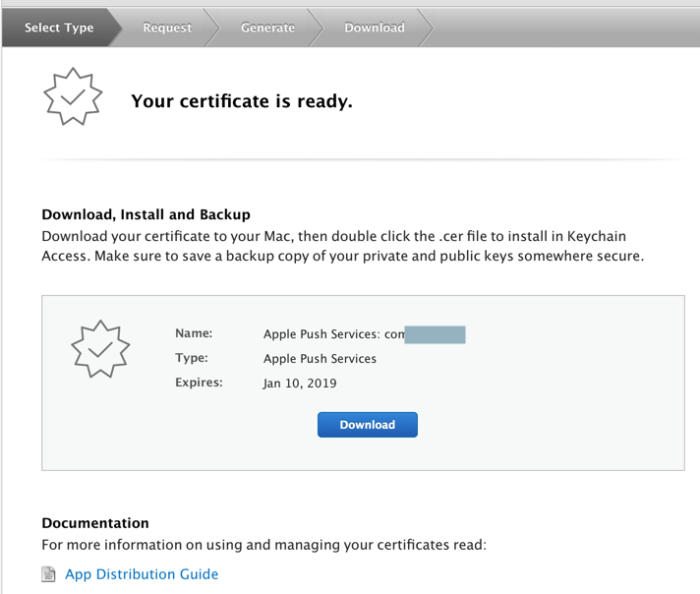Go to the Select Type step
The image size is (700, 594).
[x=59, y=28]
